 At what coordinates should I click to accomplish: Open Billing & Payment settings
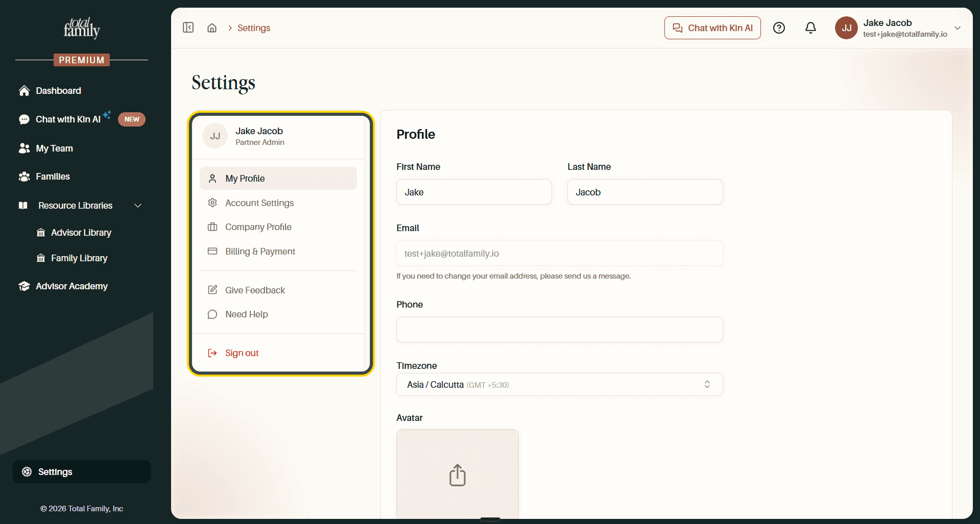(x=278, y=252)
